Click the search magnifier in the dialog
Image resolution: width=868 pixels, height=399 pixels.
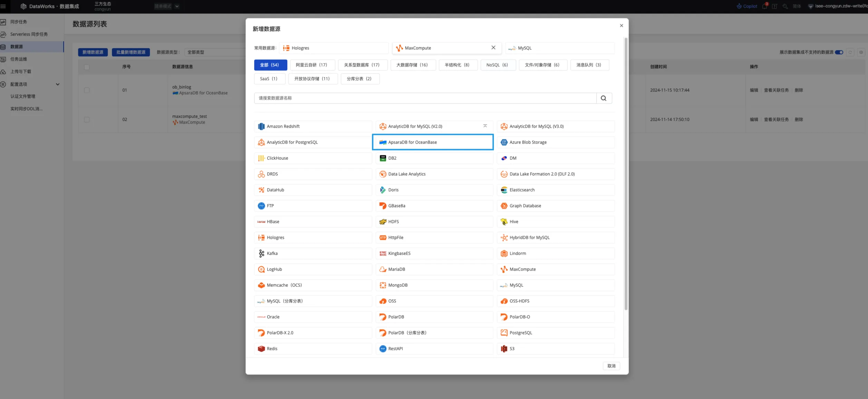pyautogui.click(x=604, y=98)
